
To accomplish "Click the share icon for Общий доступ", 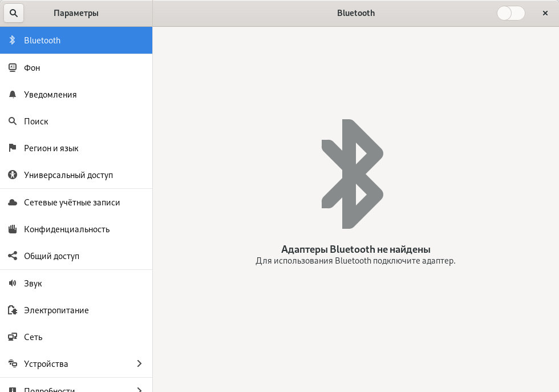I will tap(13, 256).
